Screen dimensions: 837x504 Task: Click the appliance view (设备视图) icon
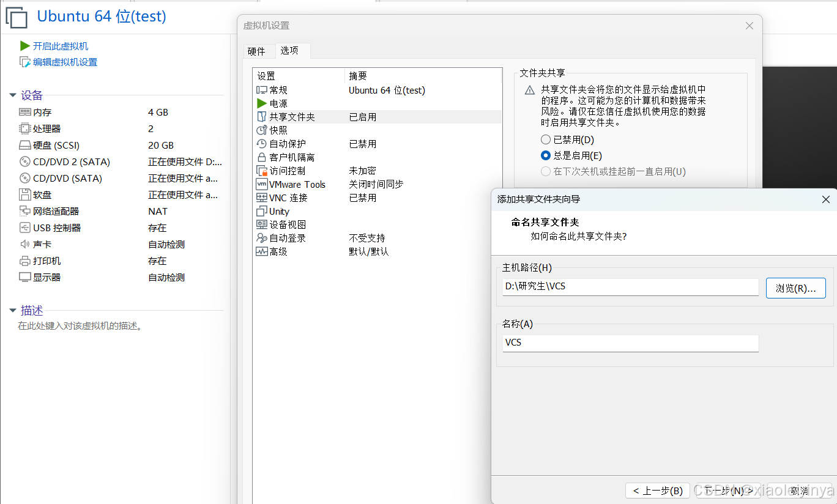click(262, 225)
